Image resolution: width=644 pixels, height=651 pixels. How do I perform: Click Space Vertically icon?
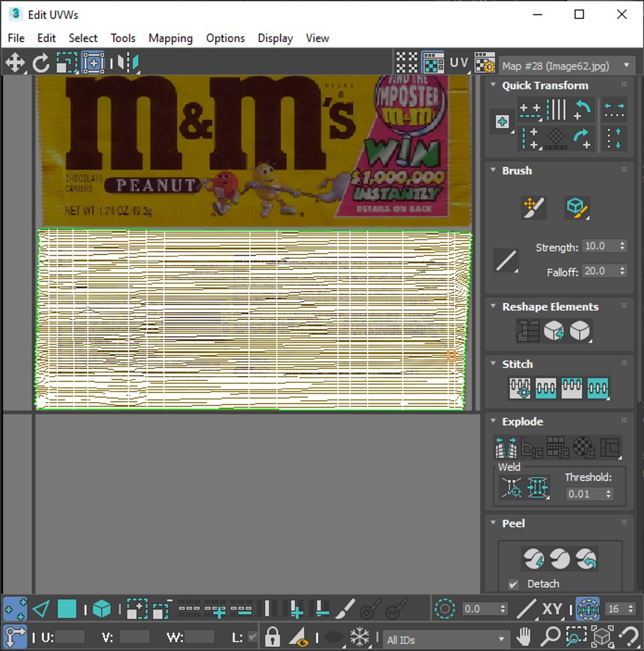click(x=614, y=139)
